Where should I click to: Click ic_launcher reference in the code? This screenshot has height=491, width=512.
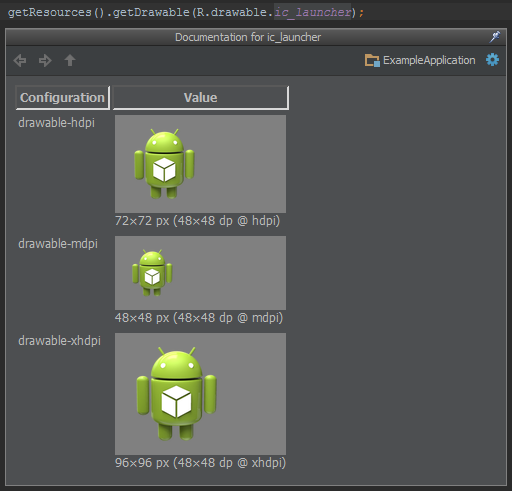[x=313, y=12]
